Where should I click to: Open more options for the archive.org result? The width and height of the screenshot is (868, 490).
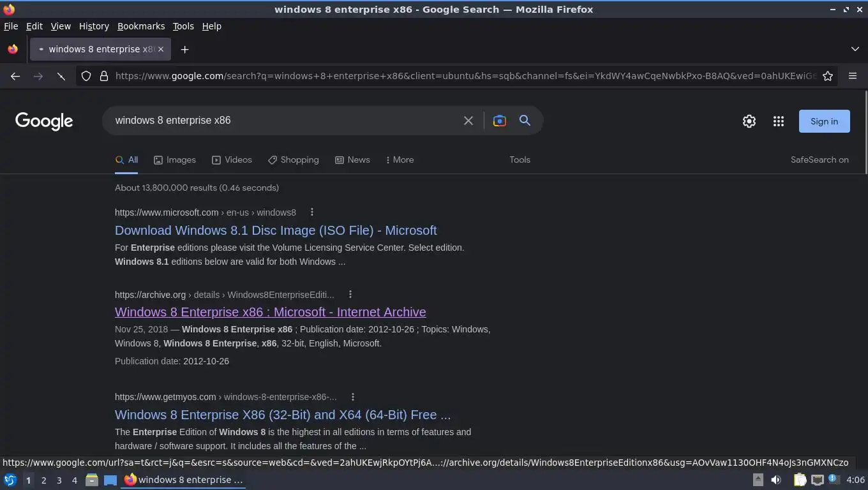pos(350,294)
